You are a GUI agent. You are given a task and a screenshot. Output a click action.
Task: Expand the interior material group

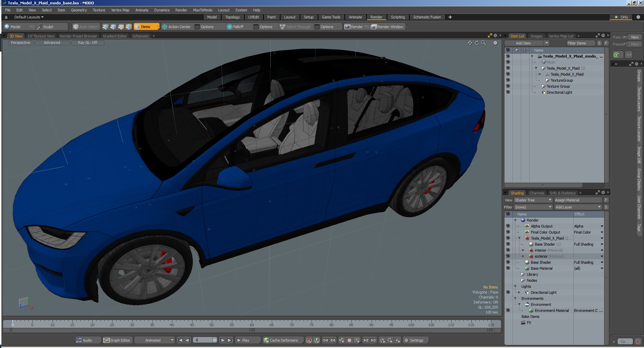pyautogui.click(x=523, y=250)
